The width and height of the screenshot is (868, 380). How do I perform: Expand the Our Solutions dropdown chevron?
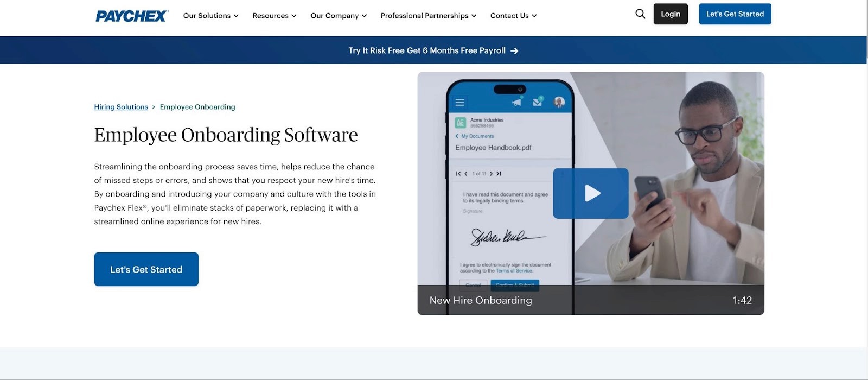(236, 16)
